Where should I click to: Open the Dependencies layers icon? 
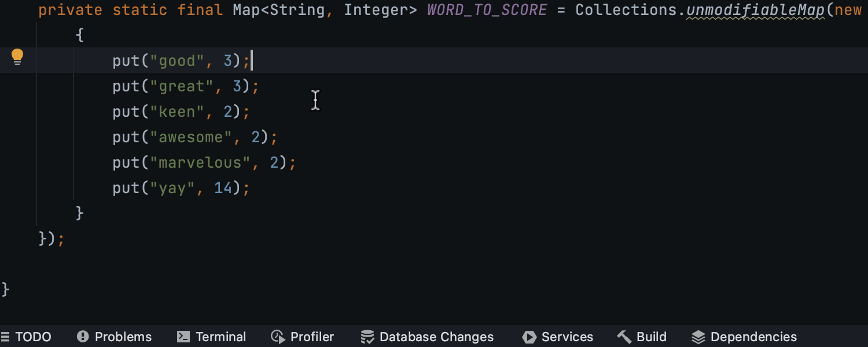click(x=698, y=337)
